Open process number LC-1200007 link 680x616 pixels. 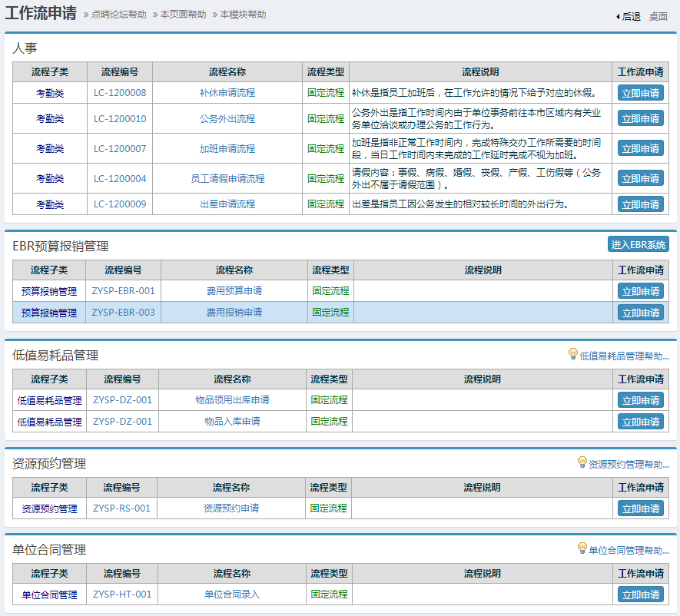pos(120,148)
